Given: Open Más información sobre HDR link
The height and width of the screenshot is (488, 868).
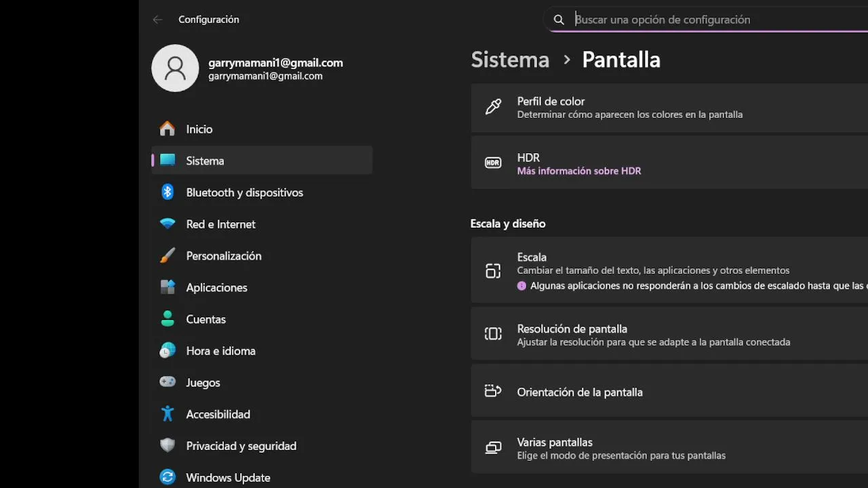Looking at the screenshot, I should 578,171.
